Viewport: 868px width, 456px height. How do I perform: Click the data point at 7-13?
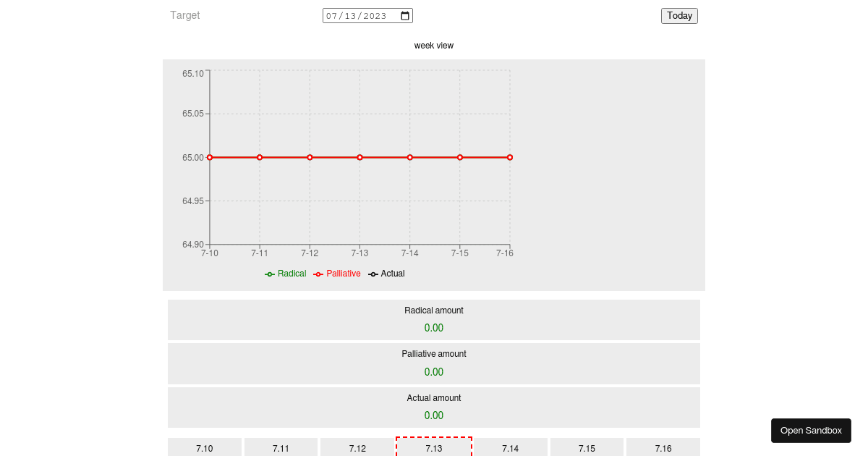point(359,157)
